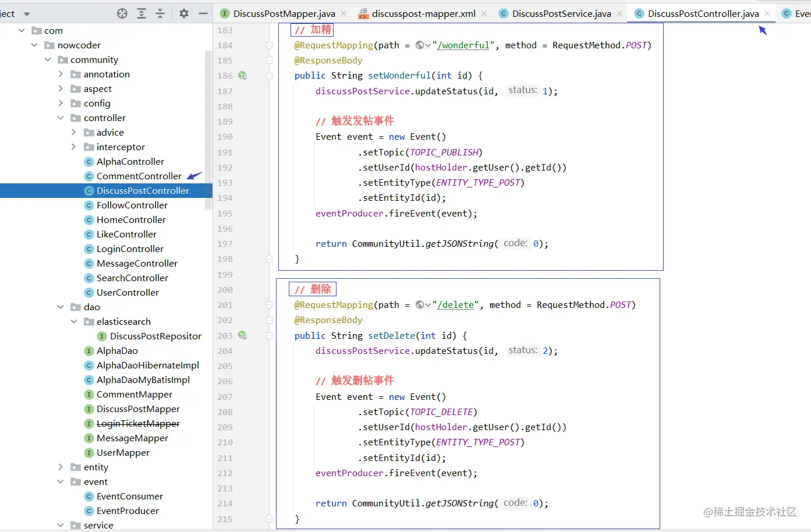Click TOPIC_DELETE constant in code

(x=441, y=412)
